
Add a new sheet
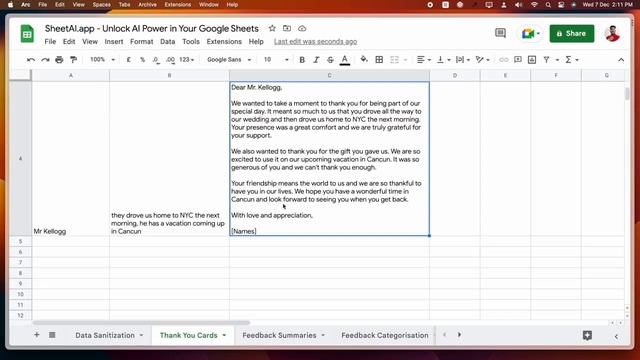click(36, 335)
